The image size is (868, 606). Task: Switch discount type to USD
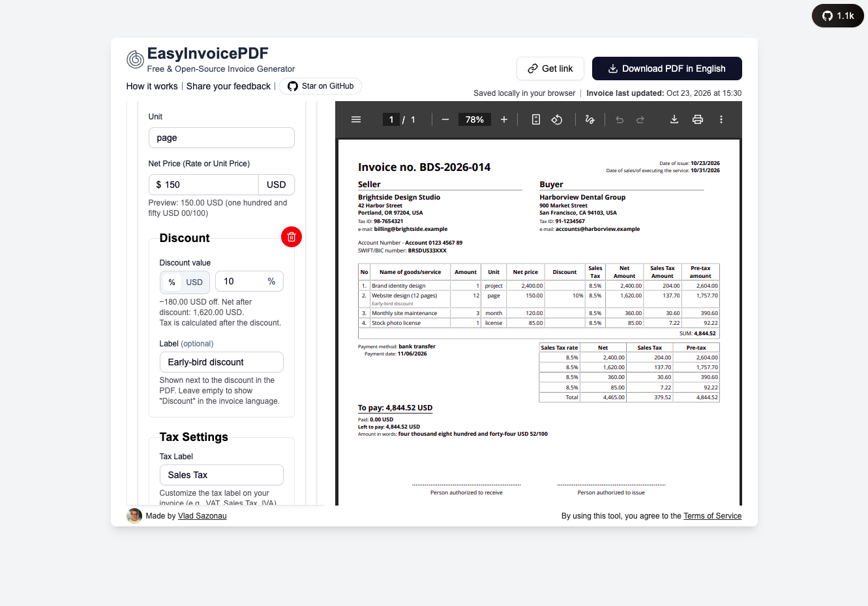click(x=194, y=282)
